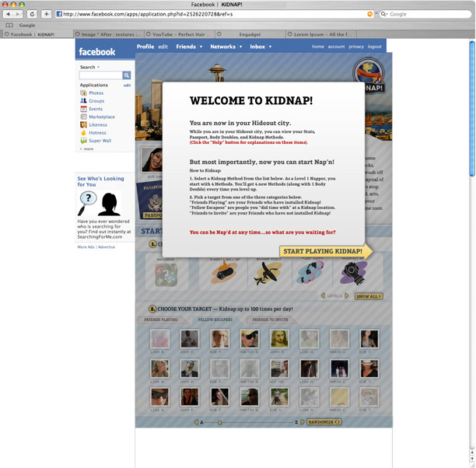Click the Randomize button
This screenshot has height=468, width=476.
click(x=324, y=422)
